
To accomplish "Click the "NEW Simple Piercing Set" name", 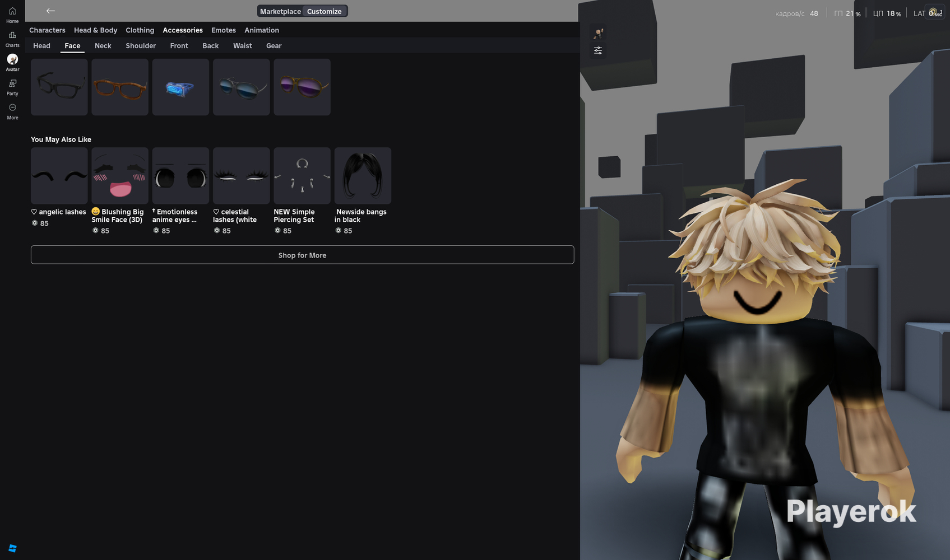I will click(294, 216).
